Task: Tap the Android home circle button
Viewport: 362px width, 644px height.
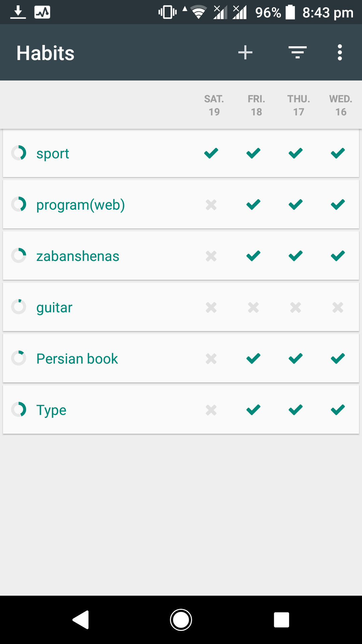Action: 181,620
